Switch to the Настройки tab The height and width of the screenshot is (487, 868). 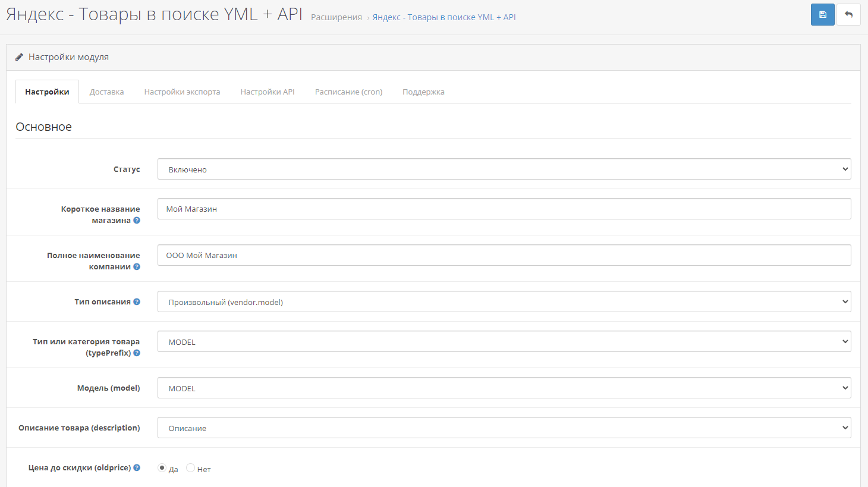coord(47,92)
